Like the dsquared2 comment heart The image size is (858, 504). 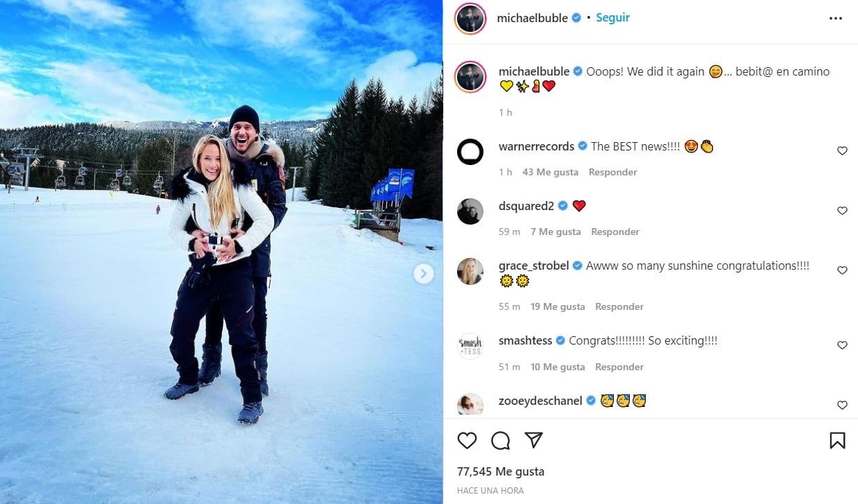[x=842, y=211]
